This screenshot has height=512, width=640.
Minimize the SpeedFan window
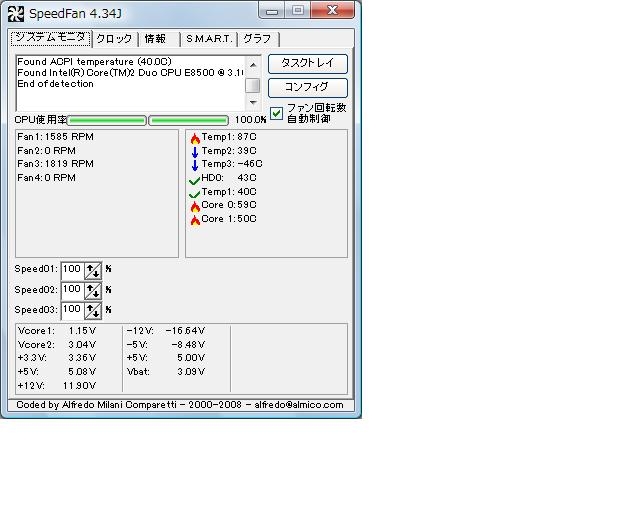click(x=272, y=11)
